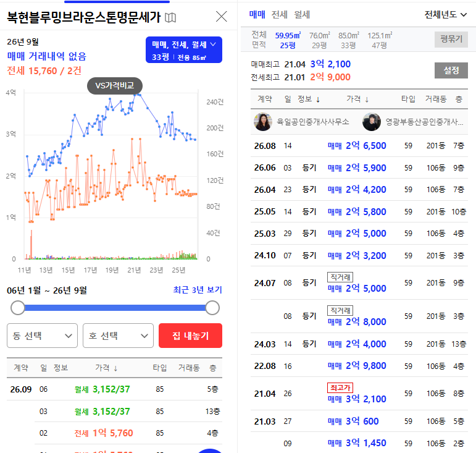Sort right table by 정보 arrow

[x=318, y=99]
